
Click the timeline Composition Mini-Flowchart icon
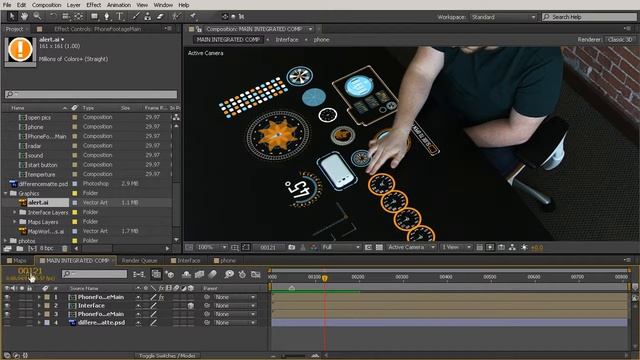[x=139, y=274]
